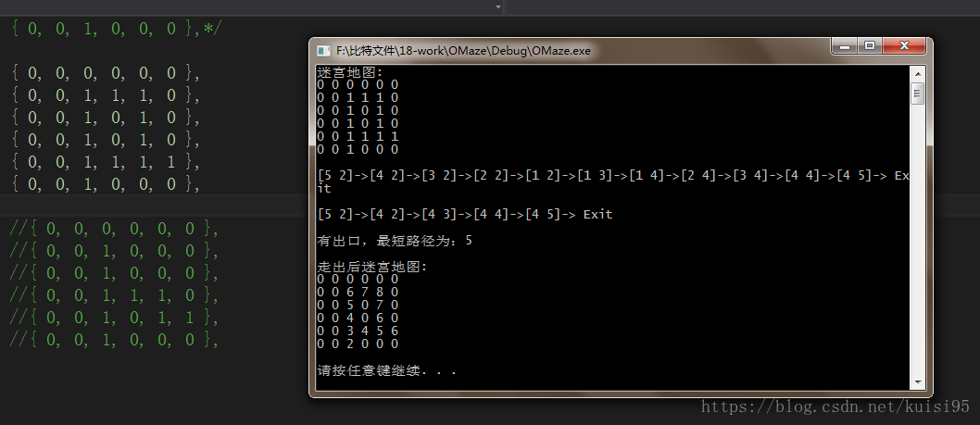
Task: Click commented line '//{ 0, 0, 1, 0, 1, 1 },'
Action: pos(115,319)
